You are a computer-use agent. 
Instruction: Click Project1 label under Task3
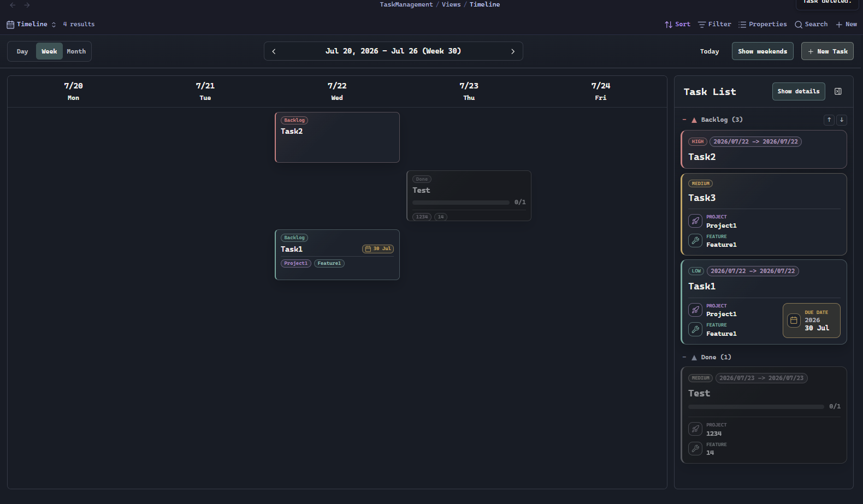[722, 226]
